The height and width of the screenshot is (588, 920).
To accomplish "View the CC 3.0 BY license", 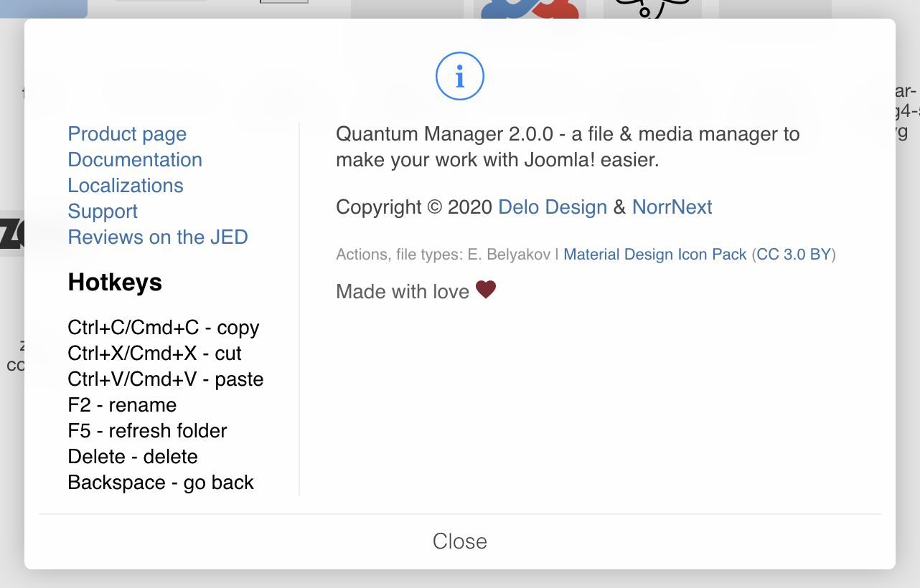I will [793, 255].
